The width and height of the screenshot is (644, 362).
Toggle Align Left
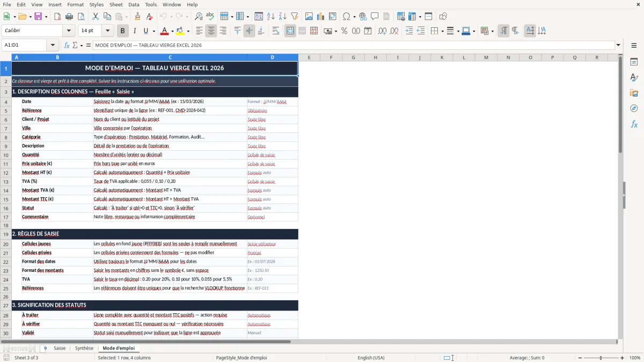click(x=199, y=31)
